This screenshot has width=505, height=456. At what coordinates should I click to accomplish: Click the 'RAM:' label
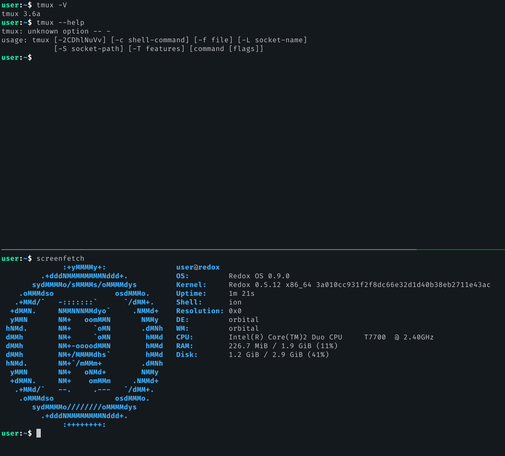tap(185, 346)
